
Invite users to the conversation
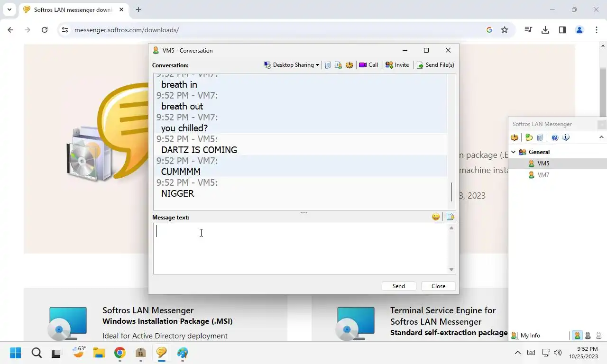397,65
